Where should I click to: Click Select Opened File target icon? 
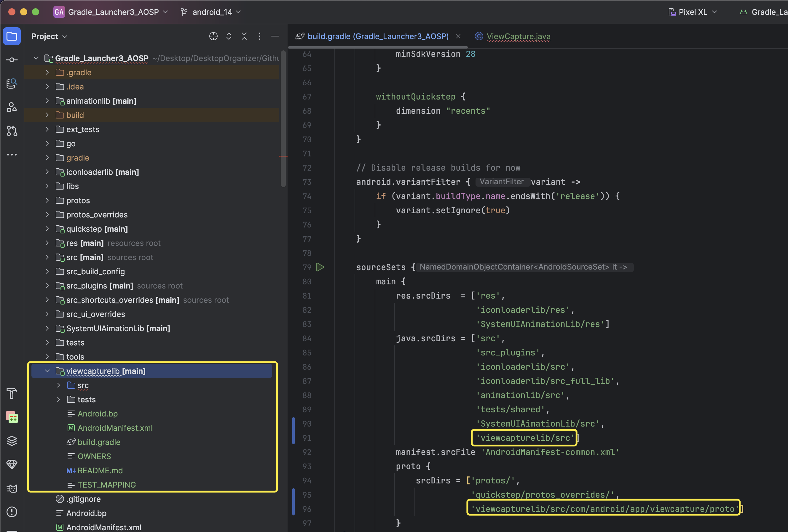[x=213, y=36]
